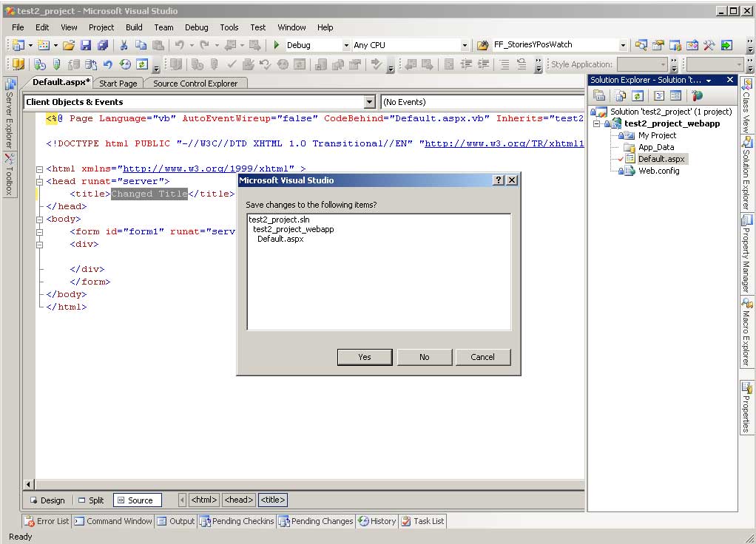Click the Open File folder icon
This screenshot has width=756, height=544.
(69, 45)
